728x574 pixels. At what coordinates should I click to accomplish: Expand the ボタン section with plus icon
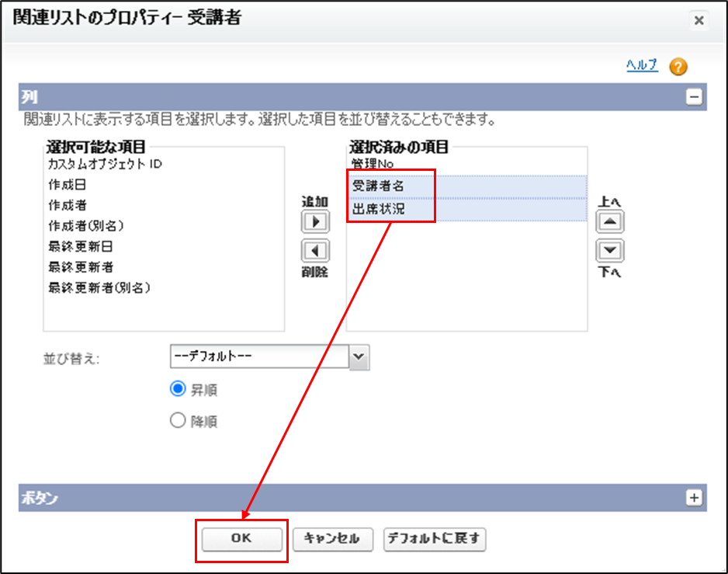tap(694, 498)
